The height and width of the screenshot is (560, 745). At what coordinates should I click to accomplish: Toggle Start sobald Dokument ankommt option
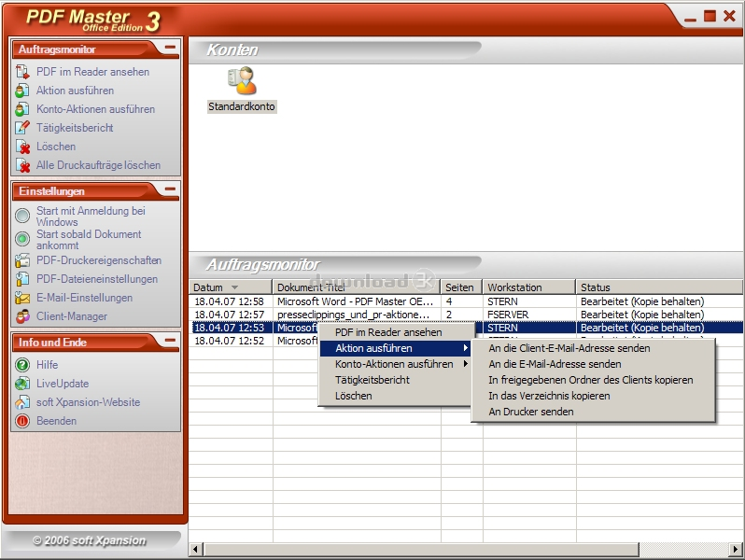click(x=22, y=239)
